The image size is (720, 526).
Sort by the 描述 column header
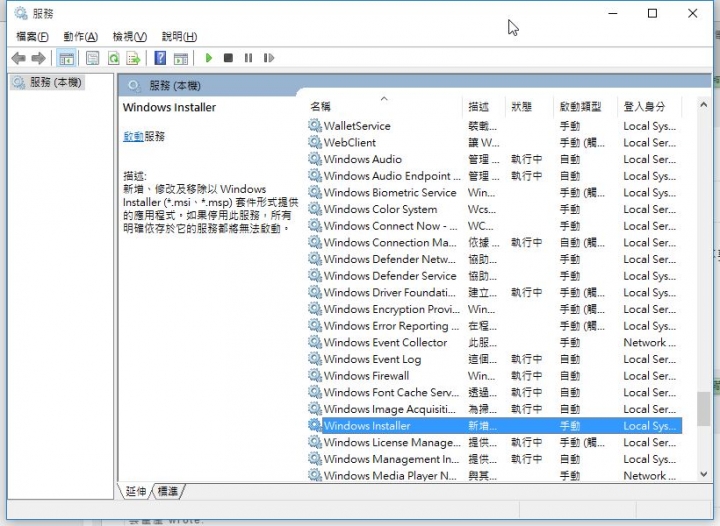click(x=484, y=106)
